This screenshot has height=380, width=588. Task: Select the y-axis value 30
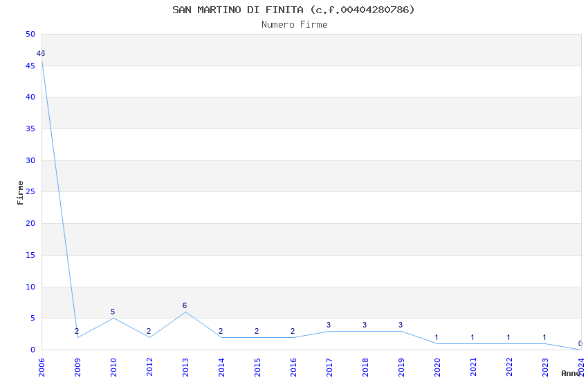click(x=30, y=160)
